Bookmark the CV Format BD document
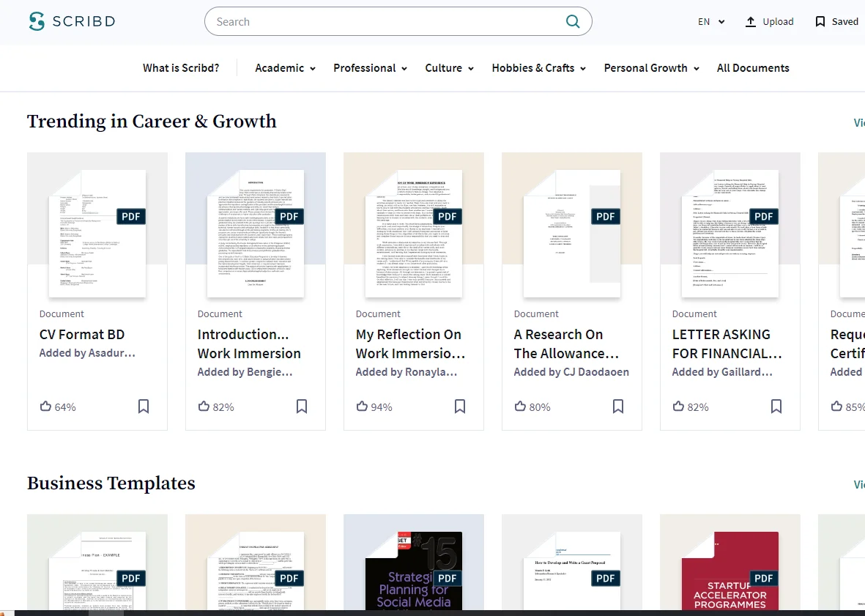Screen dimensions: 865x616 pos(144,407)
